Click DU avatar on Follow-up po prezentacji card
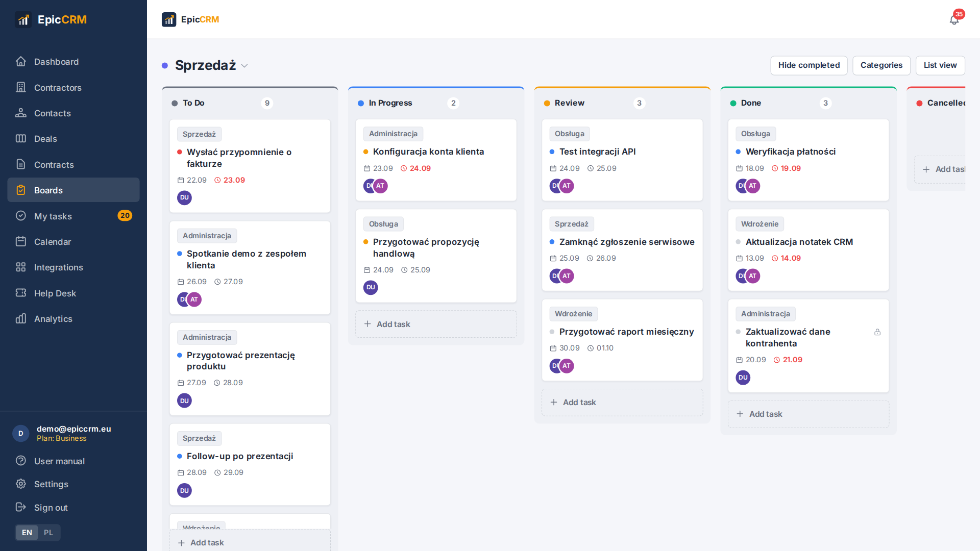The image size is (980, 551). coord(184,490)
